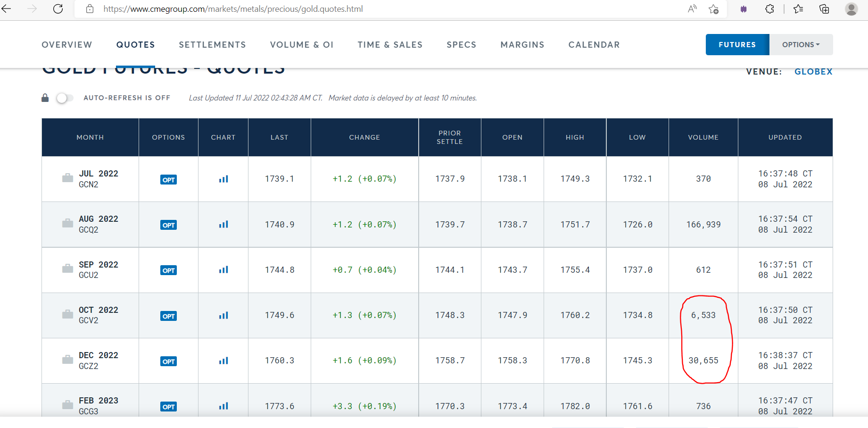Click the VOLUME column header

pyautogui.click(x=703, y=137)
